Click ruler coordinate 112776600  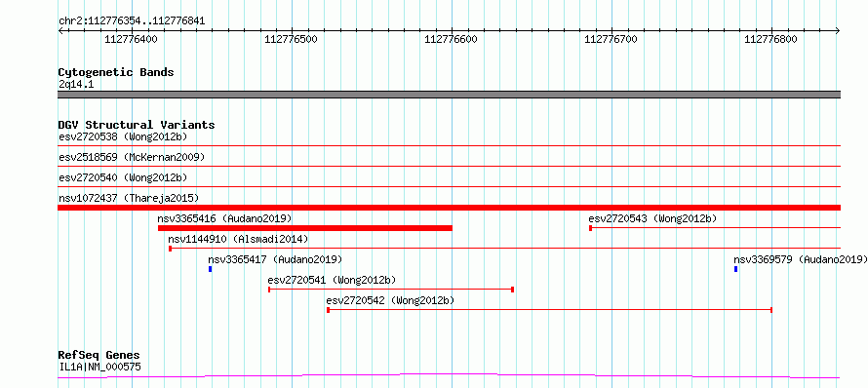pos(451,39)
